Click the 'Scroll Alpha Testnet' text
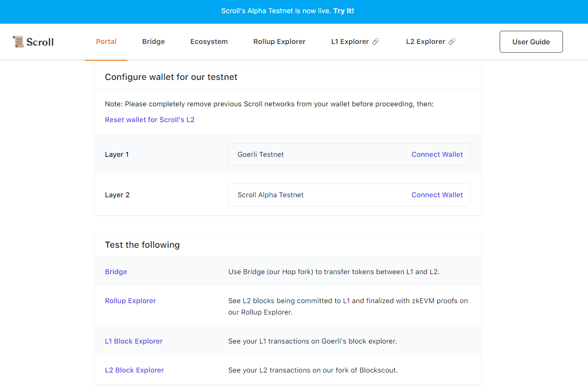Viewport: 588px width, 391px height. pyautogui.click(x=271, y=195)
